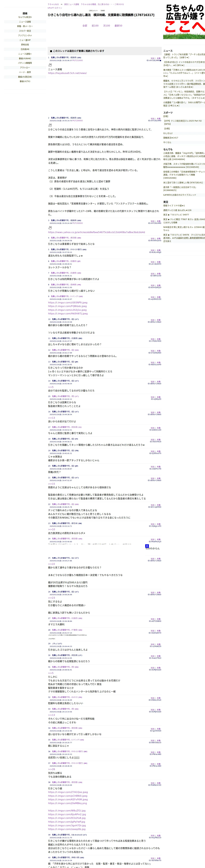
Task: Click 垢版 link on post 1
Action: (153, 58)
